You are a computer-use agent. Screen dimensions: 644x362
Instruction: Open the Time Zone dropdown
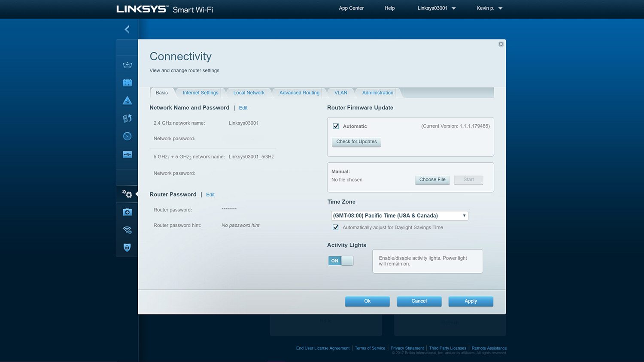(399, 216)
